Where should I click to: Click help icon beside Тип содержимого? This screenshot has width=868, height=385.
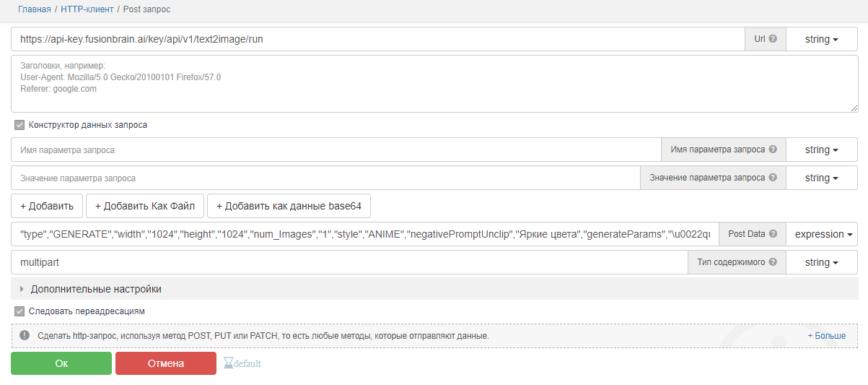(x=773, y=262)
